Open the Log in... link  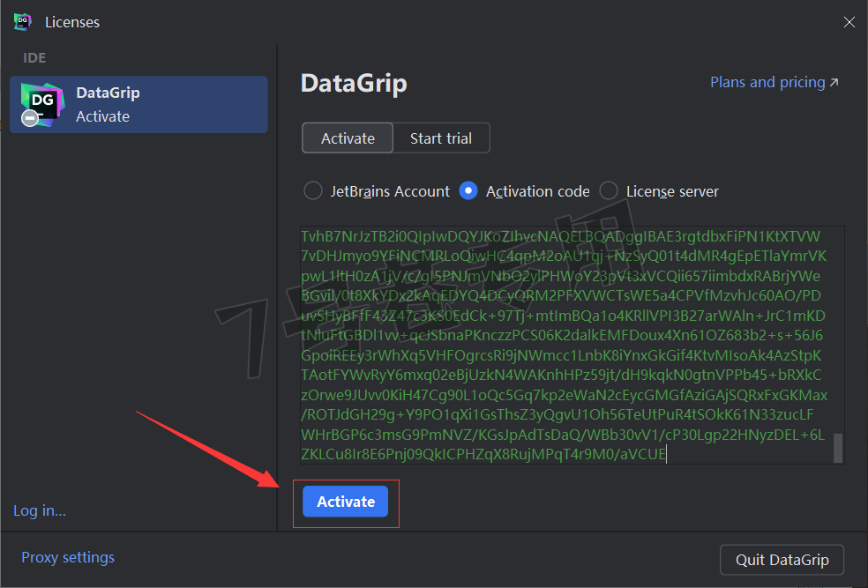click(40, 510)
